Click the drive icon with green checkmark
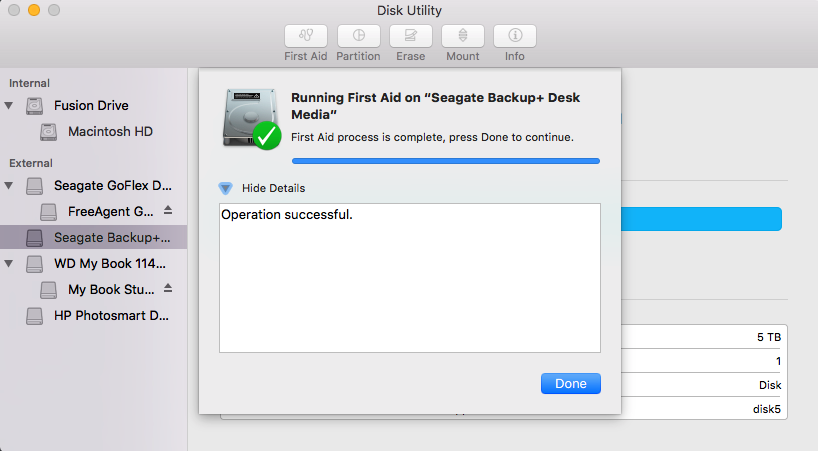818x451 pixels. pyautogui.click(x=251, y=118)
